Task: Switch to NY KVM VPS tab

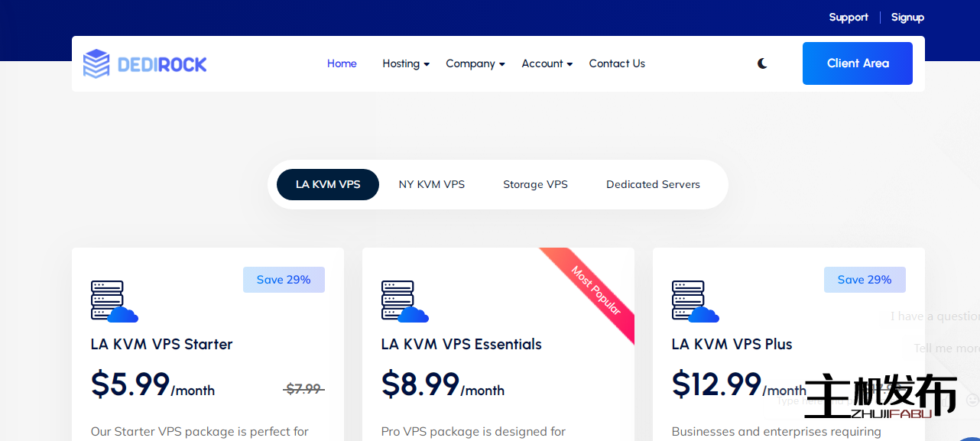Action: coord(431,184)
